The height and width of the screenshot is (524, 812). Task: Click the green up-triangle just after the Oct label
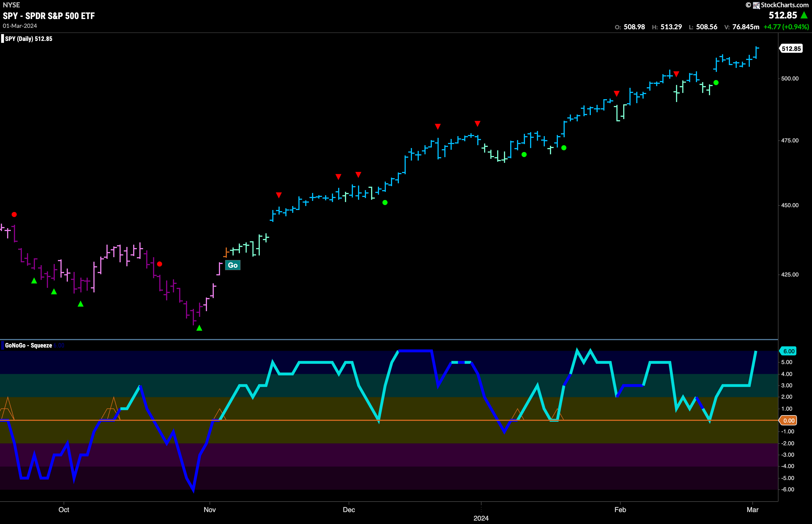81,304
